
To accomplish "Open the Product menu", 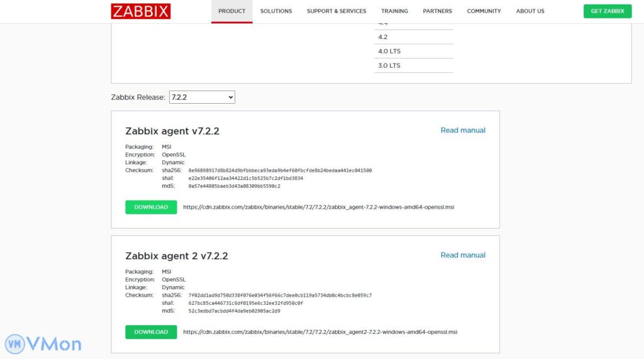I will point(231,11).
